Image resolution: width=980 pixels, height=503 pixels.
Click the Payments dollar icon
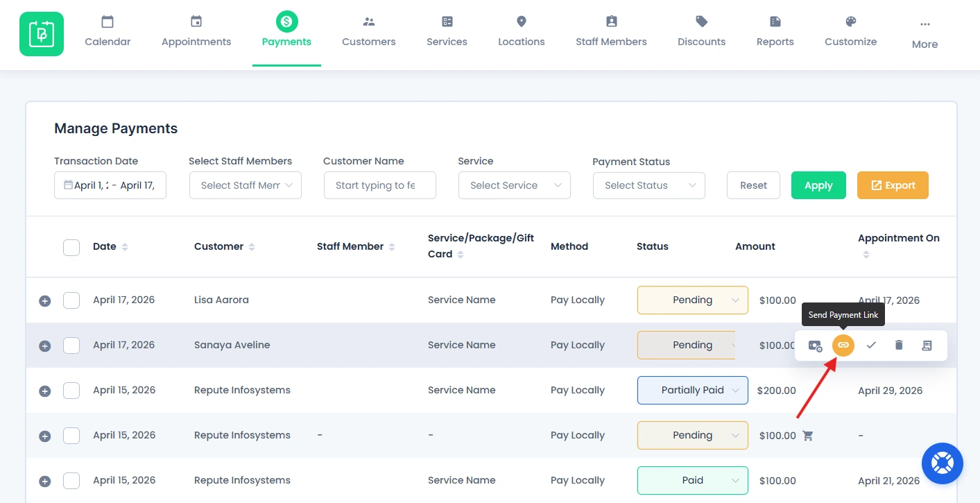click(286, 22)
